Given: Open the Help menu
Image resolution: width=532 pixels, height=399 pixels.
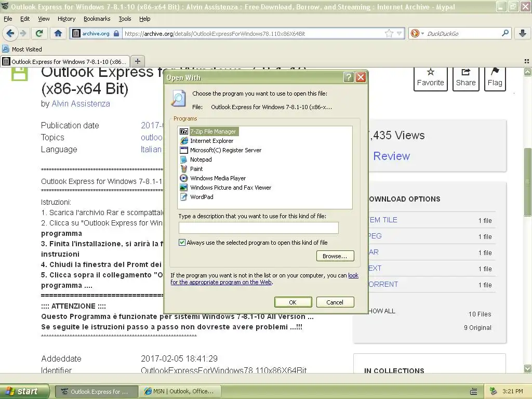Looking at the screenshot, I should (144, 19).
